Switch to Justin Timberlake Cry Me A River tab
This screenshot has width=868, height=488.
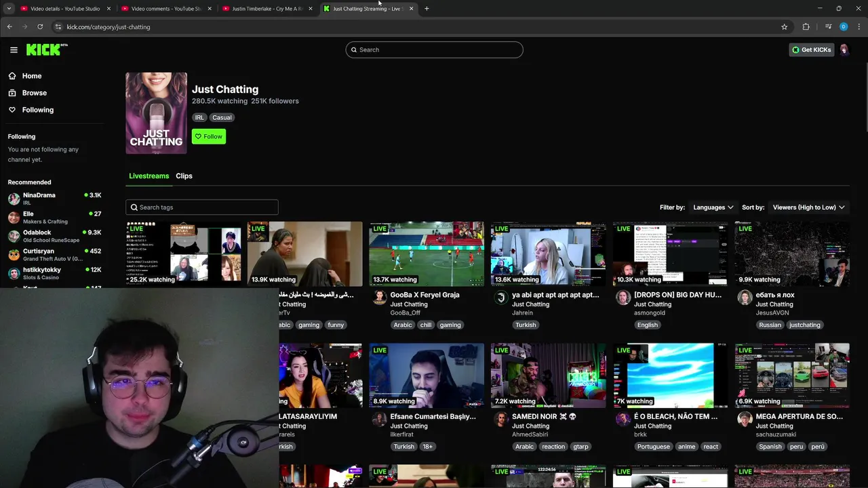point(267,9)
